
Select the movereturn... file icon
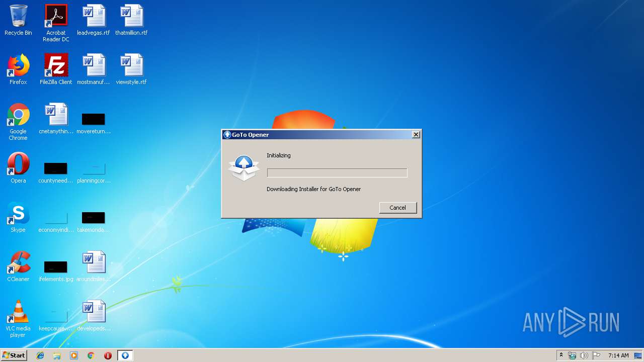tap(94, 123)
